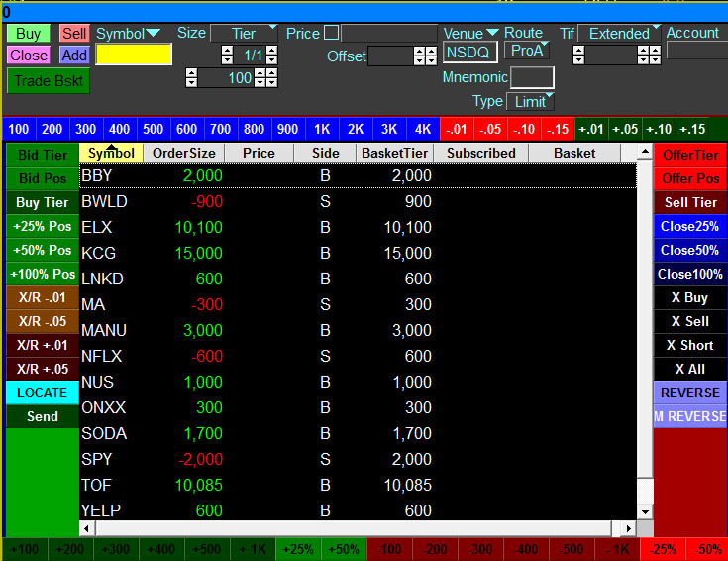Toggle the Price checkbox
Image resolution: width=728 pixels, height=561 pixels.
click(331, 33)
